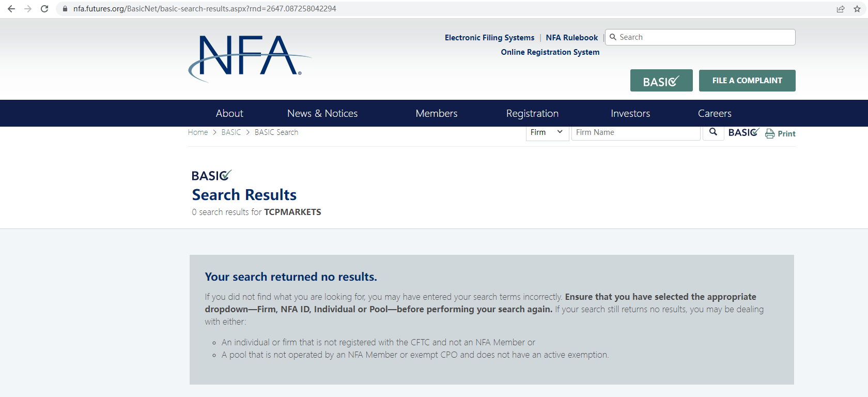Click the BASIC Search breadcrumb link
Image resolution: width=868 pixels, height=397 pixels.
point(276,132)
